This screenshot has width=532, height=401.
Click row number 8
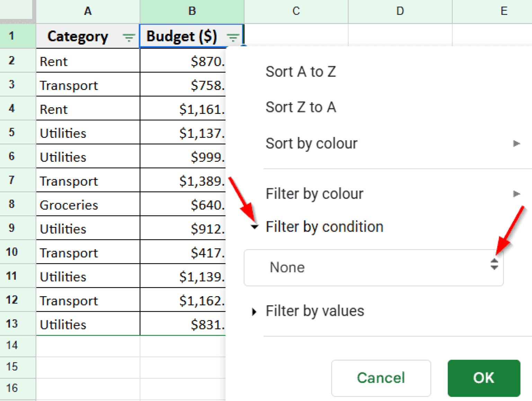click(12, 205)
